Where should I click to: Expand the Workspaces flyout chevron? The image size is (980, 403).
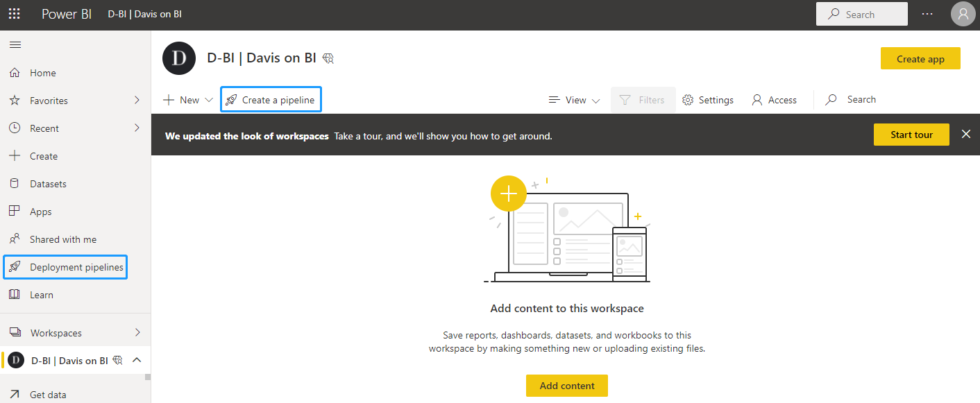click(137, 333)
